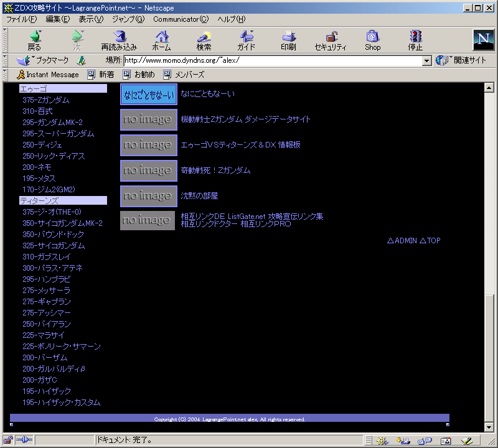Click the Netscape N logo
The width and height of the screenshot is (498, 448).
(x=484, y=40)
